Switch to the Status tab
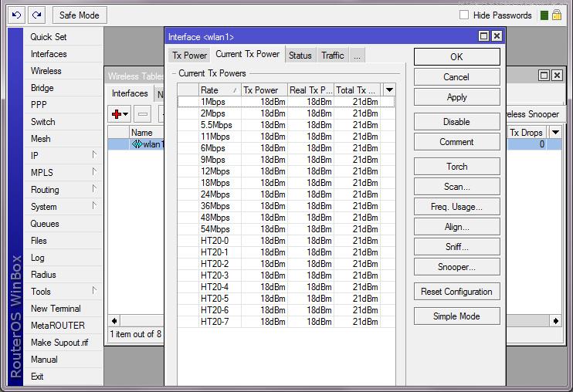Image resolution: width=573 pixels, height=392 pixels. (x=300, y=56)
